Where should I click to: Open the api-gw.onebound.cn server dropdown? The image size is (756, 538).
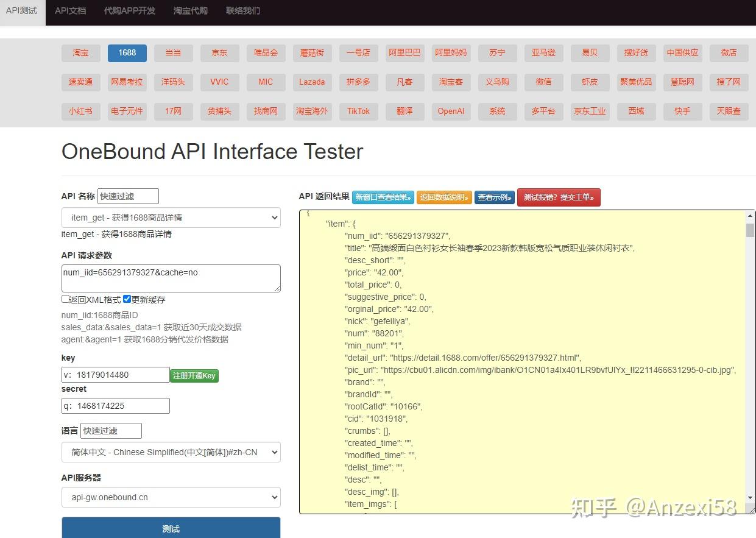click(171, 497)
